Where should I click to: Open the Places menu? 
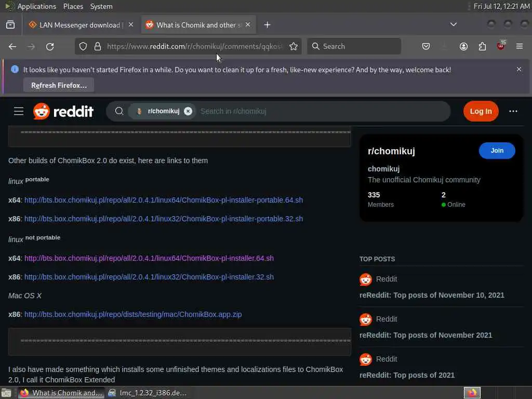73,6
